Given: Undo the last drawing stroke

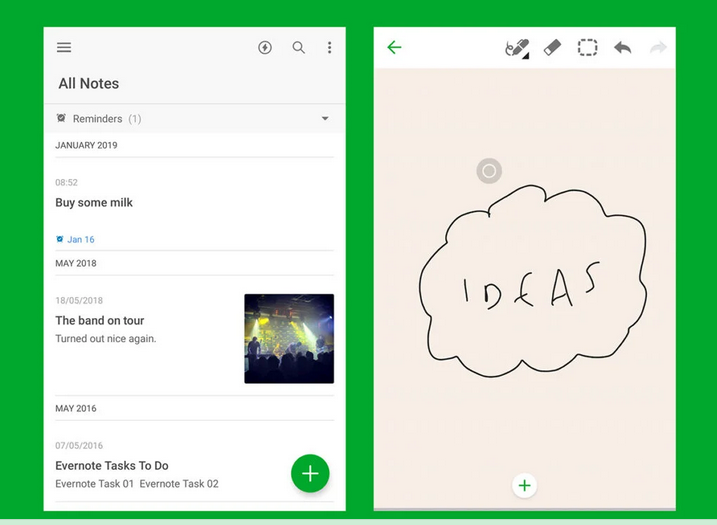Looking at the screenshot, I should click(623, 48).
